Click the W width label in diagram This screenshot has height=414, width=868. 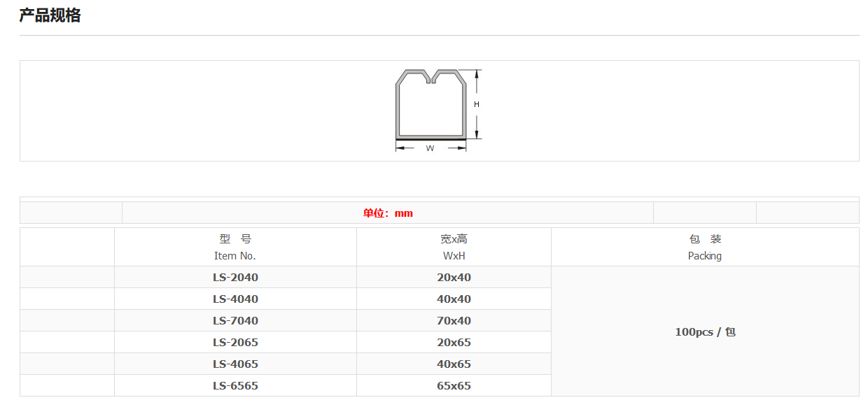pyautogui.click(x=430, y=148)
